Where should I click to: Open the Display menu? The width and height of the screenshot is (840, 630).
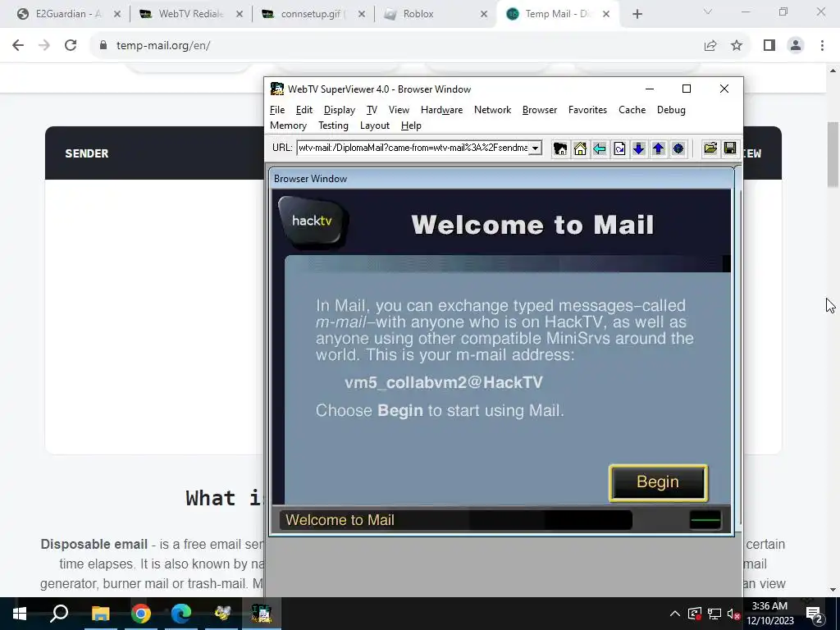coord(339,110)
